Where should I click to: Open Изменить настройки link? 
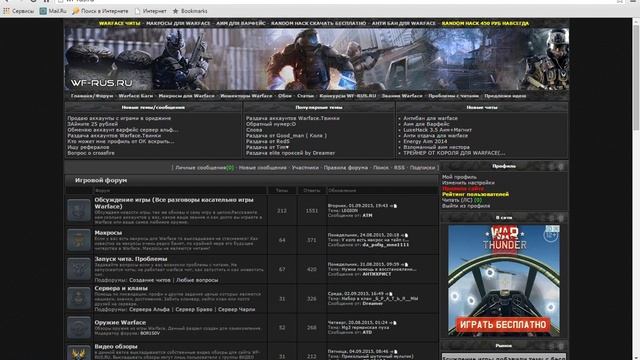(468, 183)
